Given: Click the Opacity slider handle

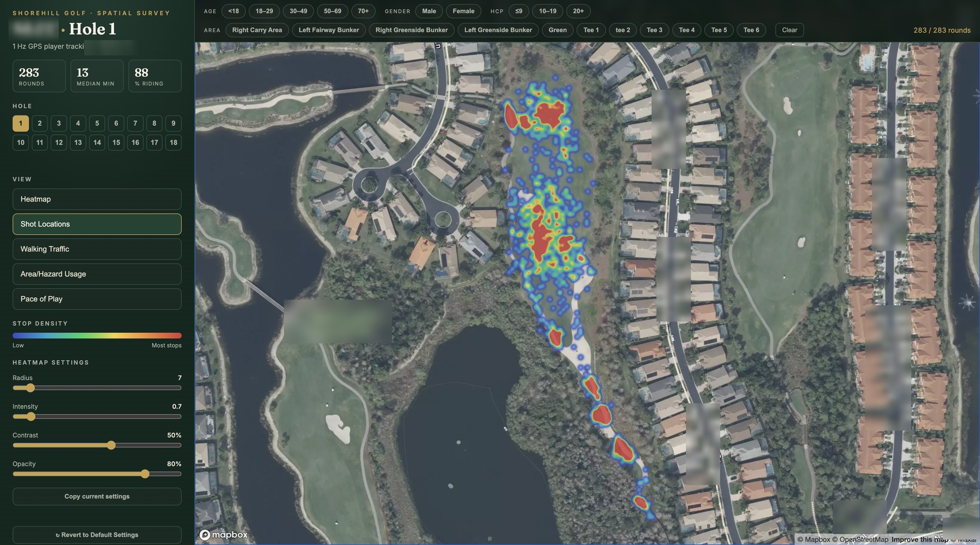Looking at the screenshot, I should point(145,474).
